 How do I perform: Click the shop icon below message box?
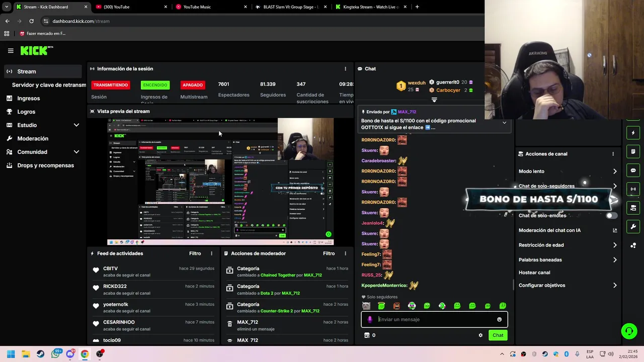[x=367, y=335]
